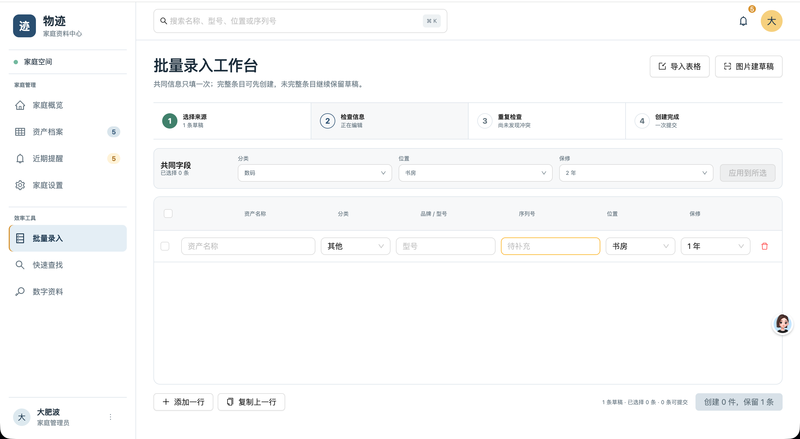Open user avatar 大 in top bar

click(771, 21)
